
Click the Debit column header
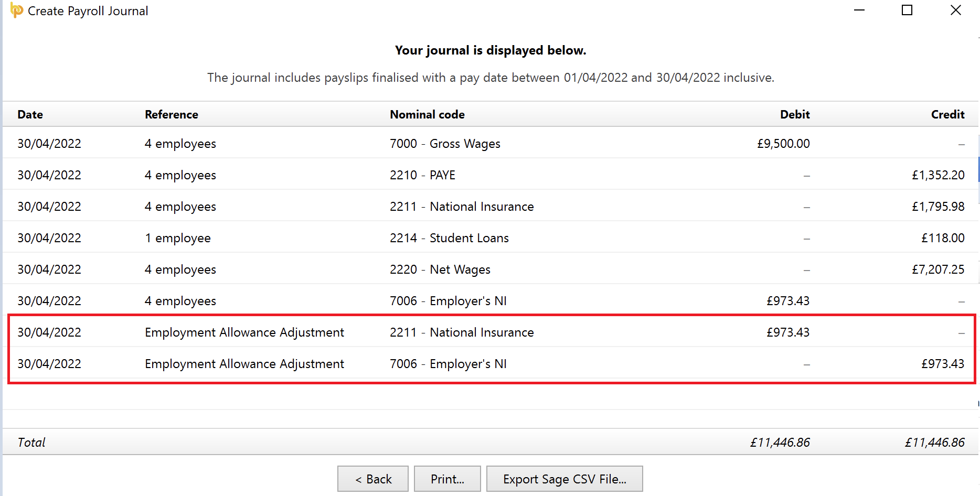(794, 114)
